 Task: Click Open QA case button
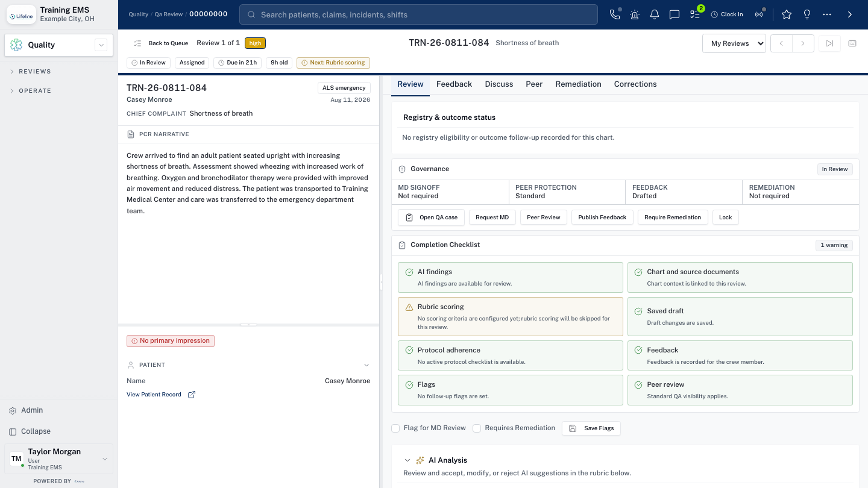[431, 217]
